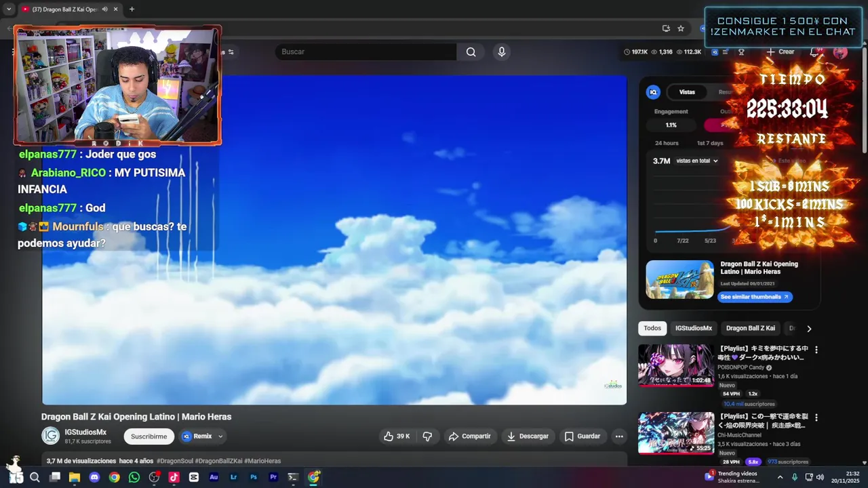Screen dimensions: 868x488
Task: Open the IGStudiosMx channel name link
Action: tap(85, 432)
